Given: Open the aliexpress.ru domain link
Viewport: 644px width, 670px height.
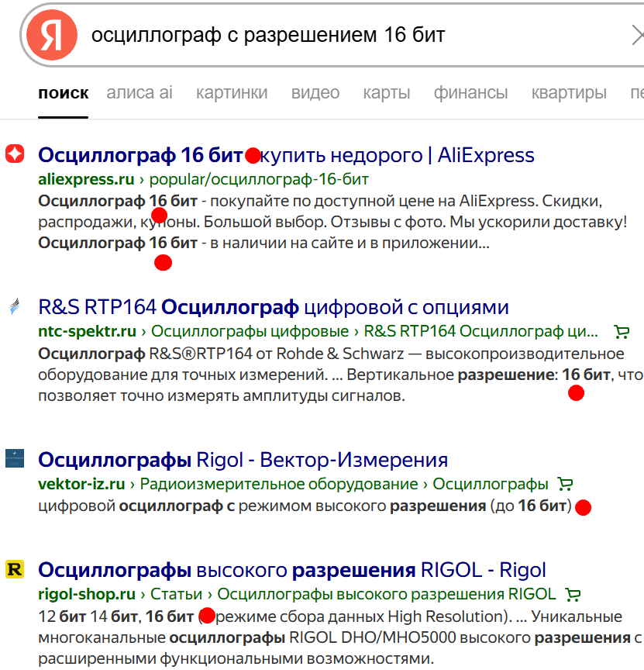Looking at the screenshot, I should [86, 179].
